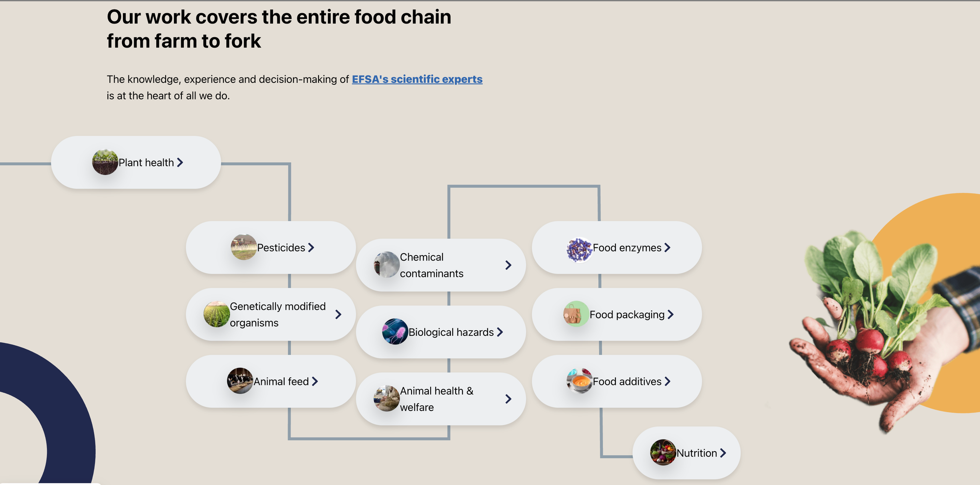Open EFSA's scientific experts link
Screen dimensions: 980x485
point(417,79)
